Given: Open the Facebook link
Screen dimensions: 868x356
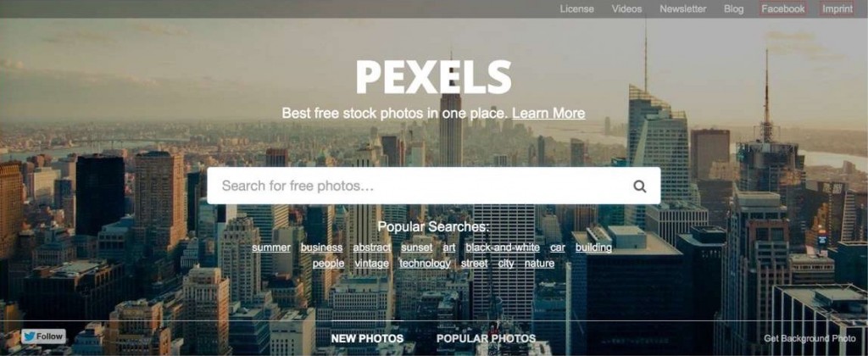Looking at the screenshot, I should tap(782, 8).
